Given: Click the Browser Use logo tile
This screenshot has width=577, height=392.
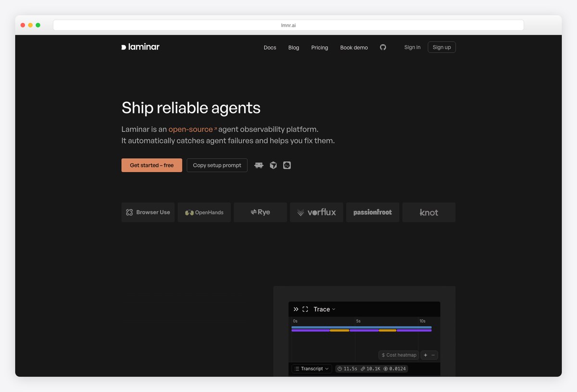Looking at the screenshot, I should [x=148, y=212].
